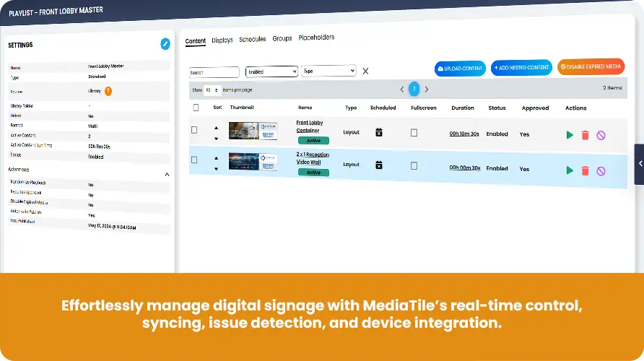Check the Front Lobby Container row selection box

coord(194,130)
